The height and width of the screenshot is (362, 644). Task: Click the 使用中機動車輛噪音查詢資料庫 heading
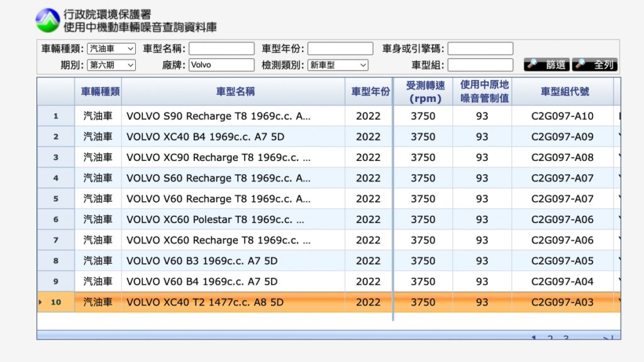[140, 27]
